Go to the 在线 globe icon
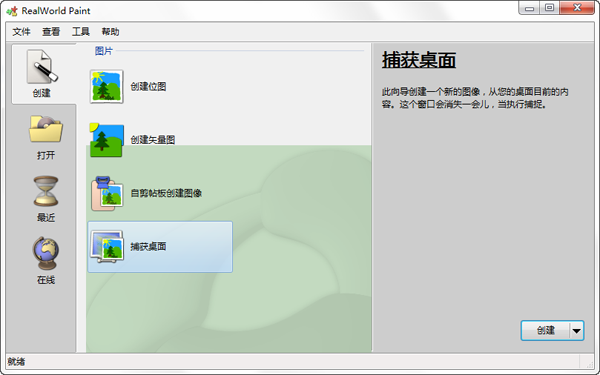Image resolution: width=600 pixels, height=375 pixels. pyautogui.click(x=46, y=253)
